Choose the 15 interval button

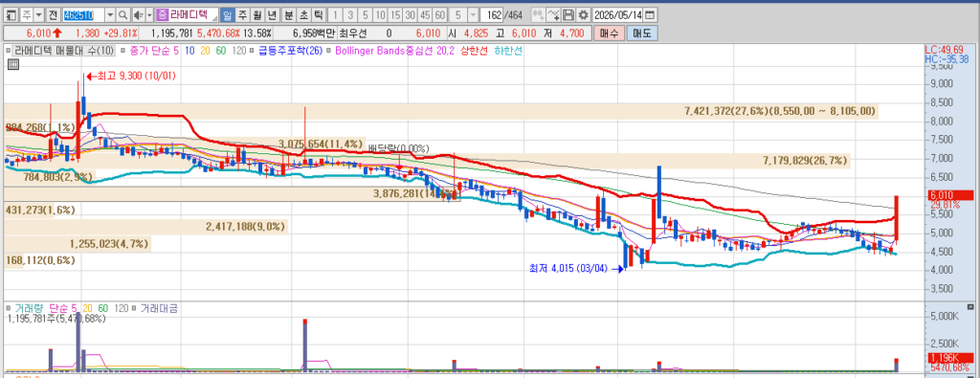pos(395,15)
